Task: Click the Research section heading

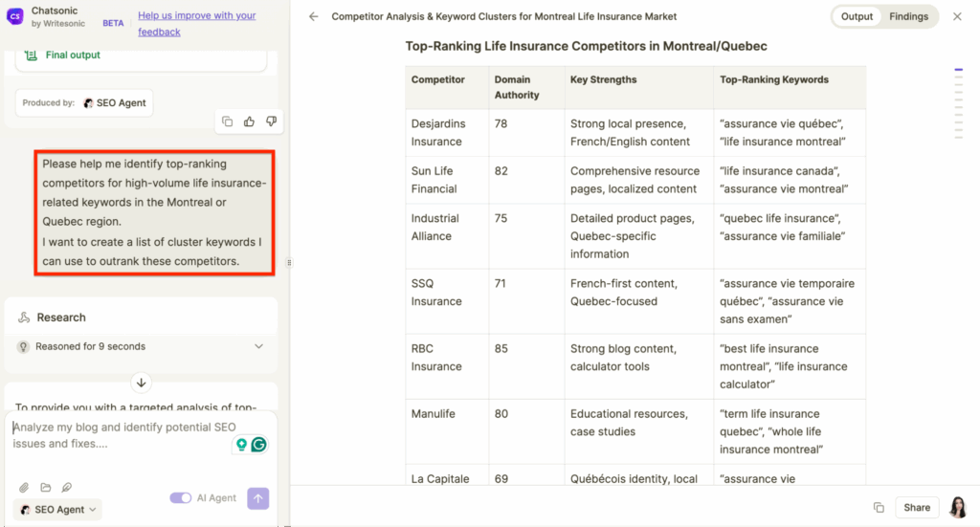Action: pos(61,318)
